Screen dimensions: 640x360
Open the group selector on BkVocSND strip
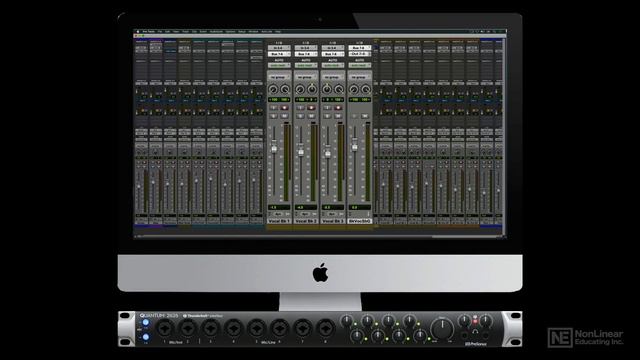[360, 77]
